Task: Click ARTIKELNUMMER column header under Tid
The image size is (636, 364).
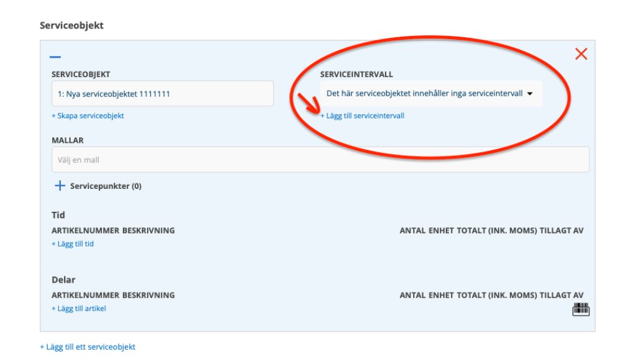Action: coord(85,230)
